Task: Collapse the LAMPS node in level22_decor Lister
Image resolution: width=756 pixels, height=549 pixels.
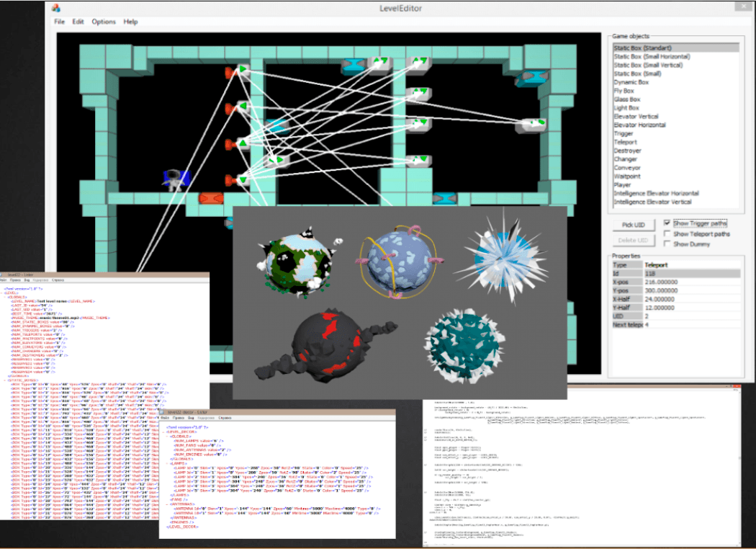Action: 168,463
